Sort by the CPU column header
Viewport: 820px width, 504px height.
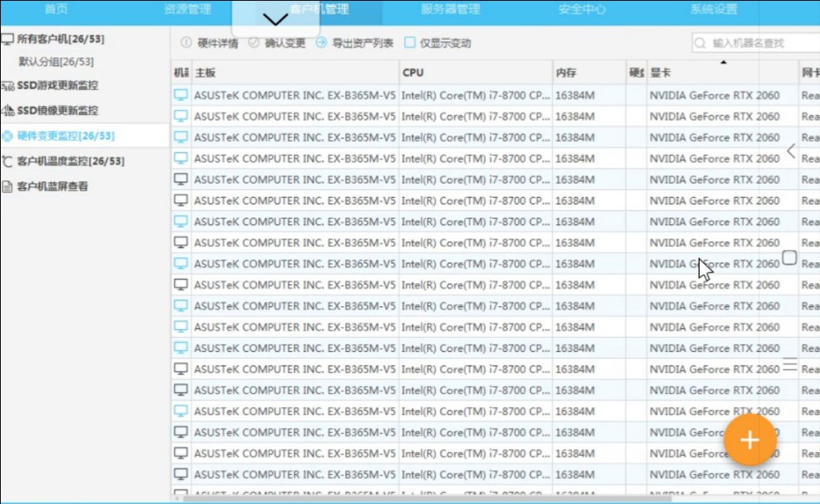point(475,72)
